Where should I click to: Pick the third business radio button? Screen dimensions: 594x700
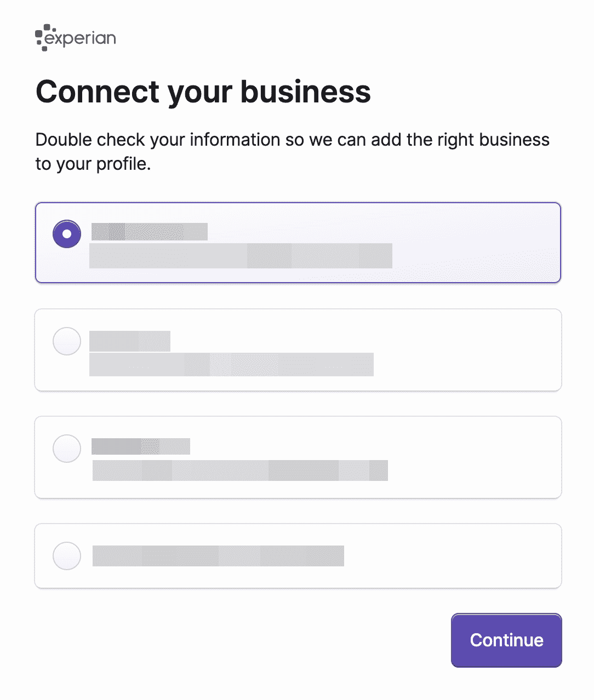67,449
